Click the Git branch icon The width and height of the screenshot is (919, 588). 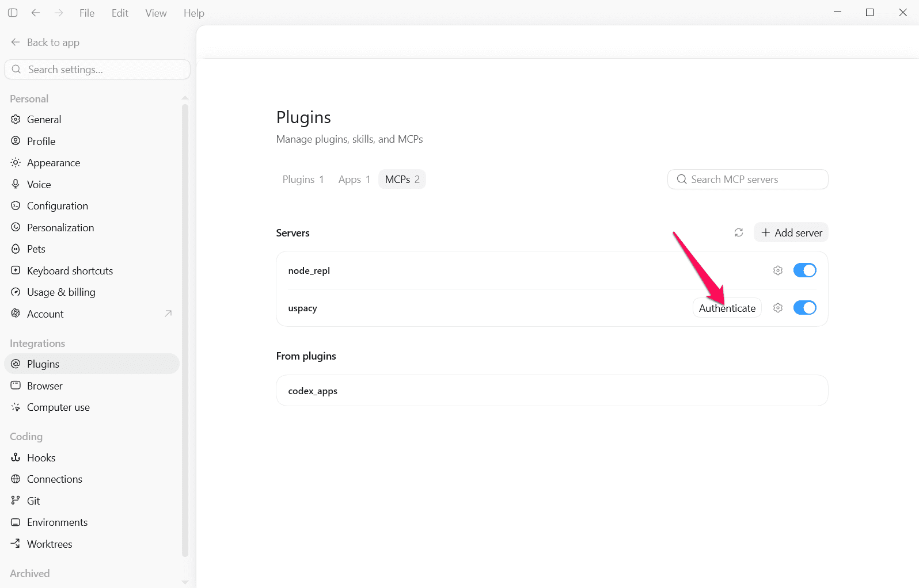pyautogui.click(x=16, y=501)
